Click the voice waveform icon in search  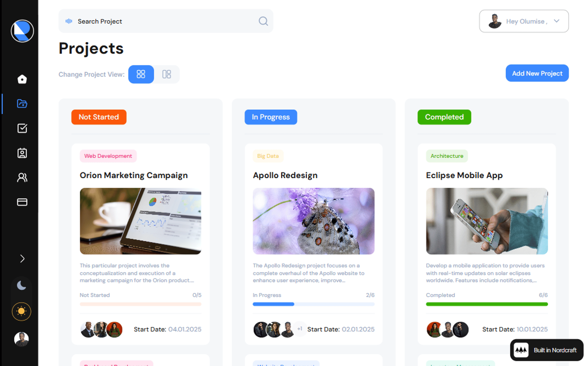pos(69,21)
